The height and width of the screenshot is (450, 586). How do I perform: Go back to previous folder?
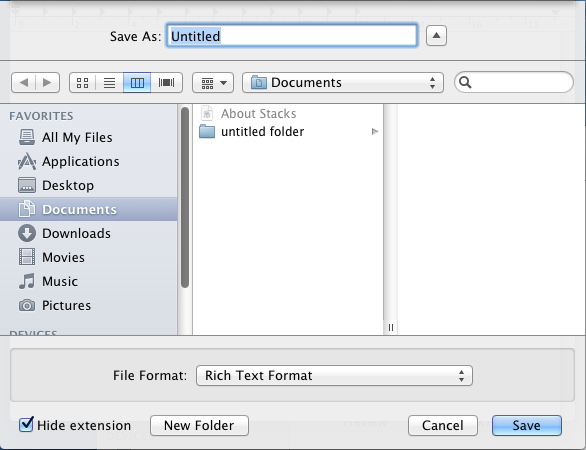(24, 83)
